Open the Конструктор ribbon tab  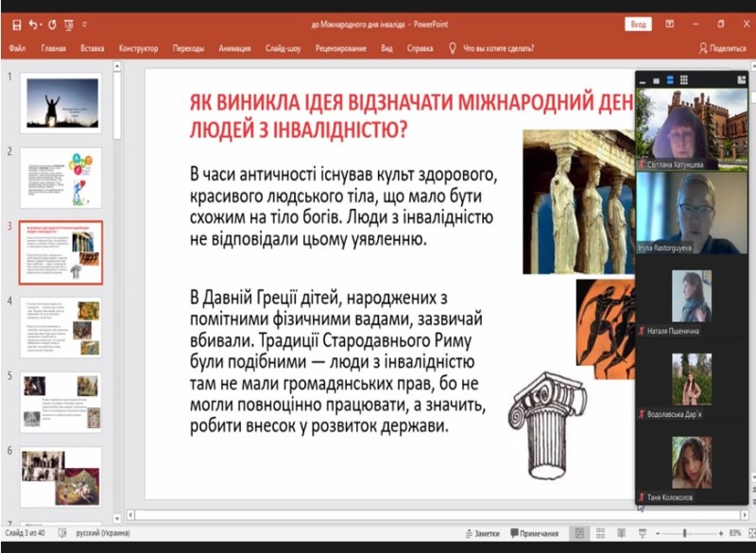click(x=138, y=48)
